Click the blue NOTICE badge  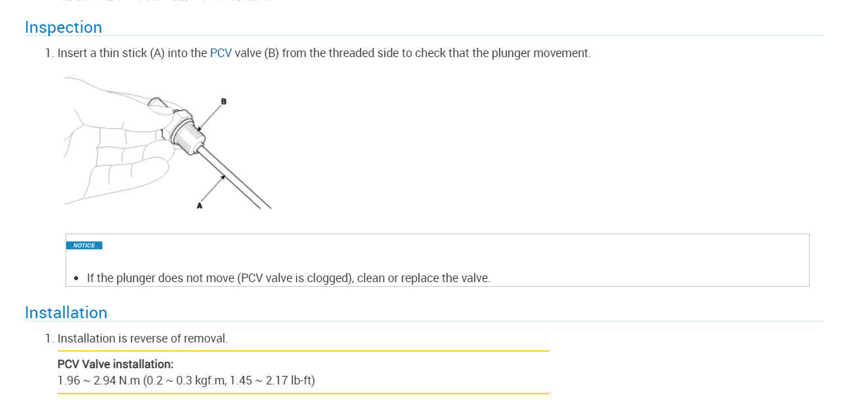click(84, 245)
